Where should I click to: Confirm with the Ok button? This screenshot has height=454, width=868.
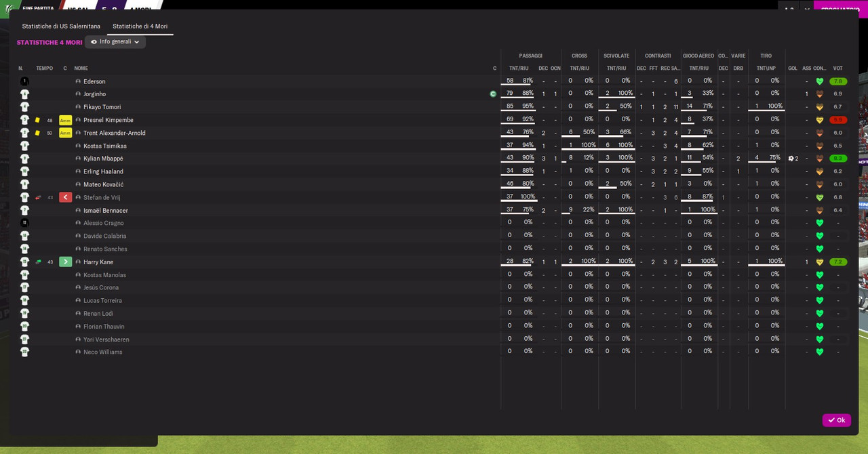click(x=836, y=420)
